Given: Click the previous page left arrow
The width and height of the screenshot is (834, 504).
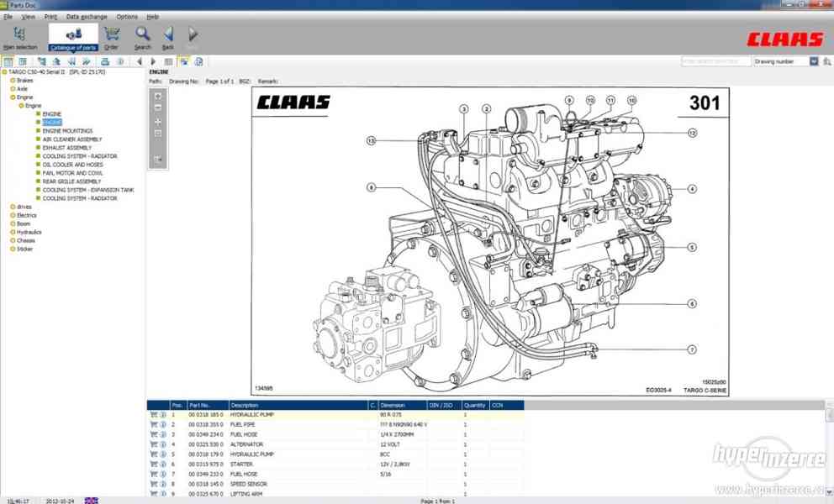Looking at the screenshot, I should tap(140, 61).
